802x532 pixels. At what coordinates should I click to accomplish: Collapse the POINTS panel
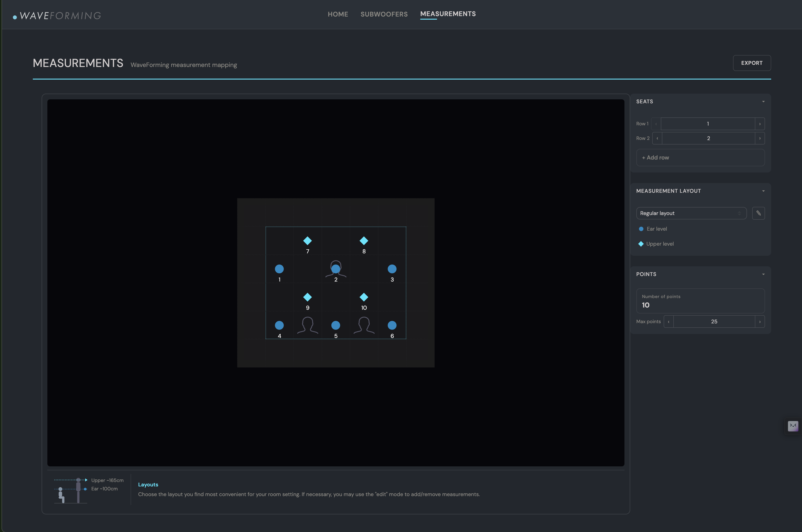point(763,274)
